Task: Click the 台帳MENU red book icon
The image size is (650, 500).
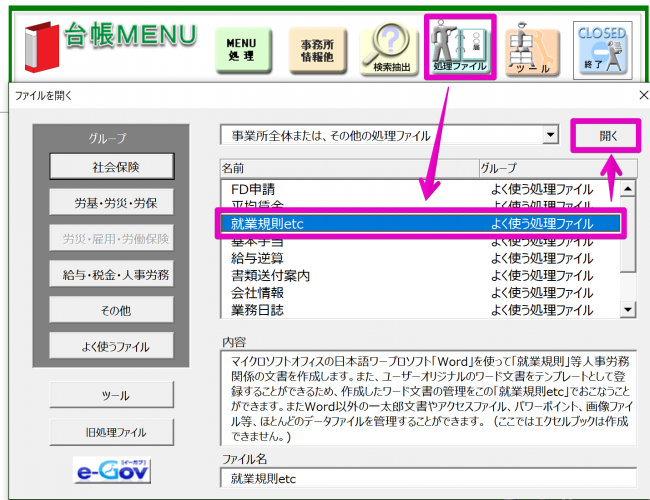Action: (x=38, y=43)
